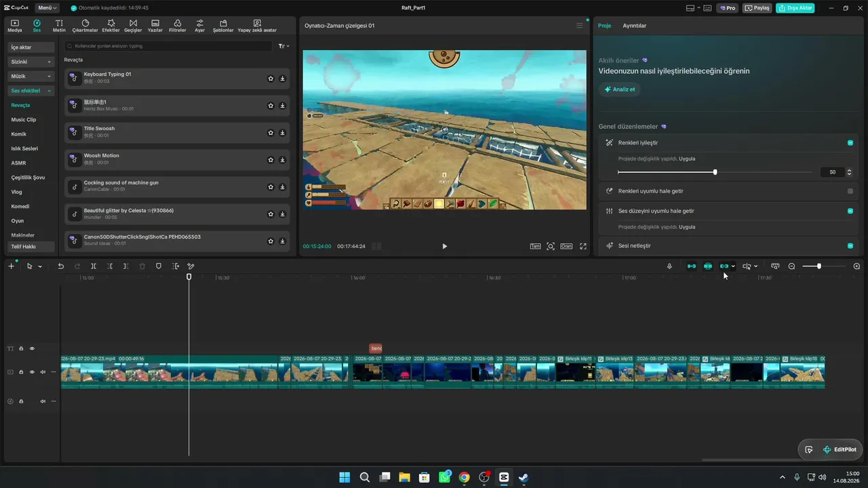Download the Keyboard Typing 01 sound
The width and height of the screenshot is (868, 488).
coord(282,79)
